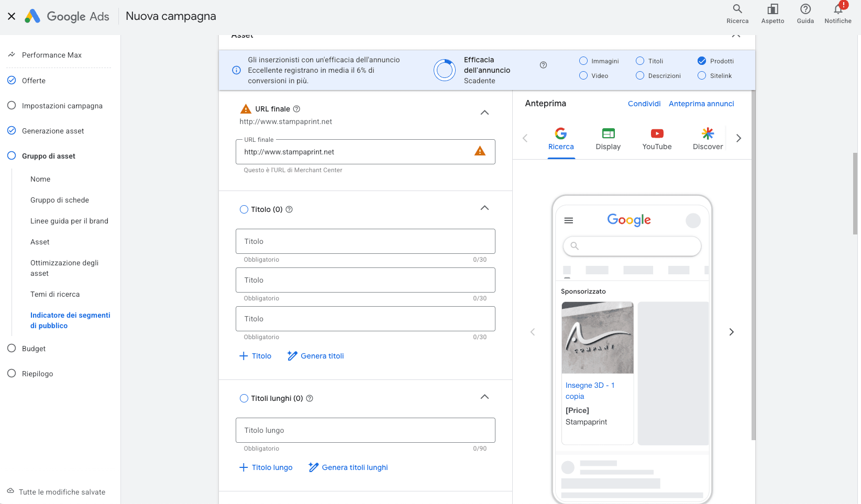Click warning icon inside URL field
Image resolution: width=861 pixels, height=504 pixels.
[480, 151]
